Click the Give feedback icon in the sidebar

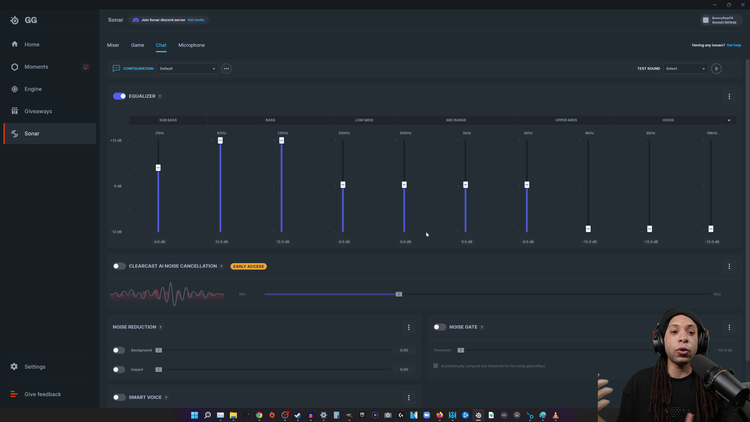click(x=14, y=394)
